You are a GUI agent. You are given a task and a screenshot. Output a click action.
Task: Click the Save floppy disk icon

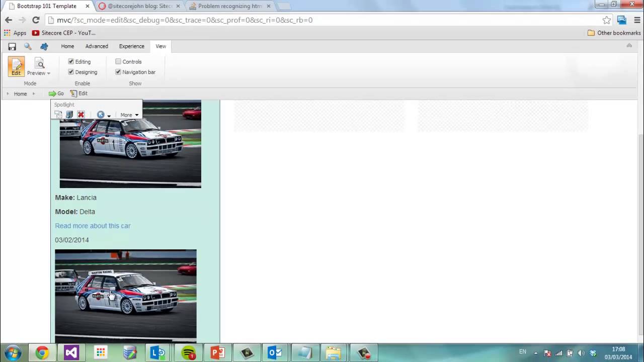click(12, 46)
